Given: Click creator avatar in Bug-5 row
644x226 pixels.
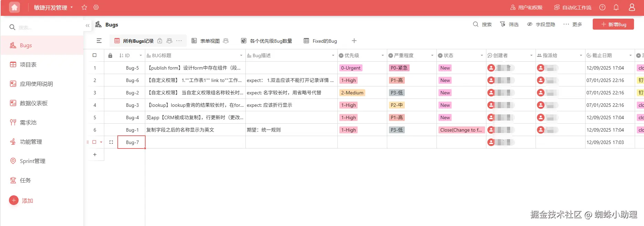Looking at the screenshot, I should pyautogui.click(x=491, y=68).
